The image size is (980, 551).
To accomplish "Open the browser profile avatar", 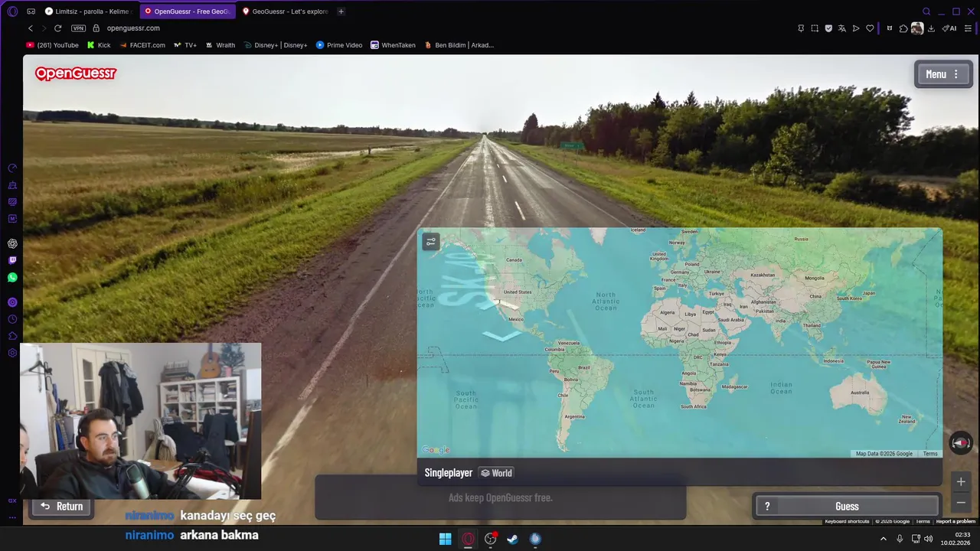I will 917,28.
